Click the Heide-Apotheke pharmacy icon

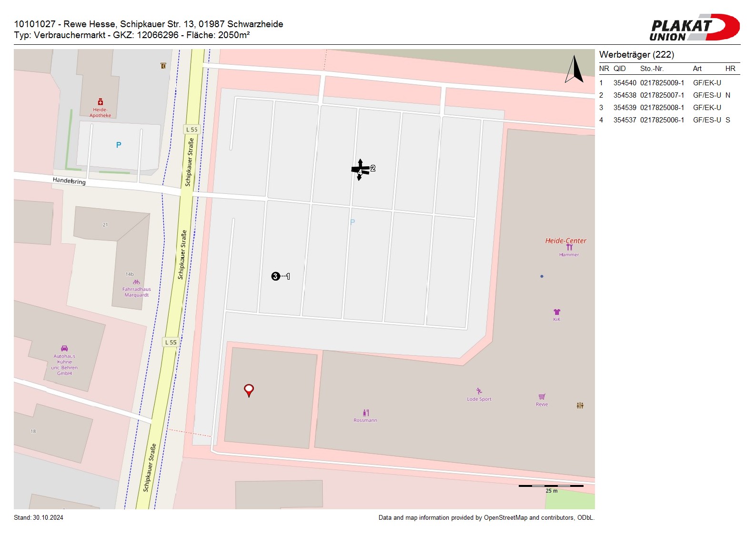tap(101, 102)
